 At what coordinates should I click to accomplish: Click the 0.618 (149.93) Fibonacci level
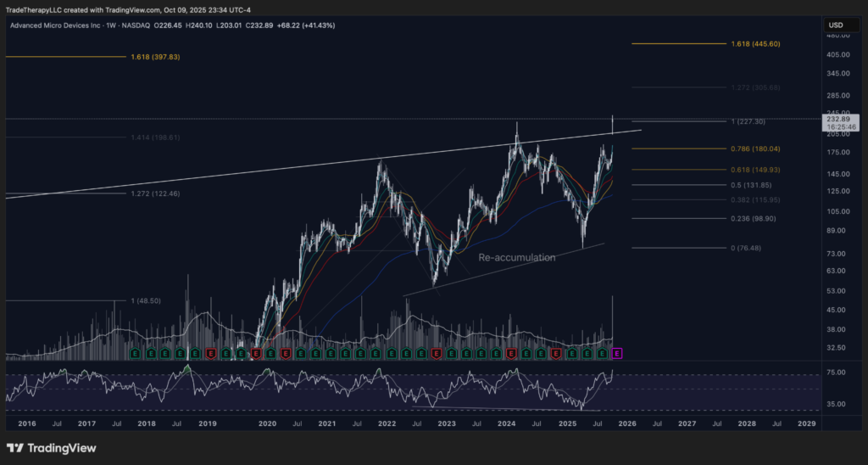(x=754, y=170)
